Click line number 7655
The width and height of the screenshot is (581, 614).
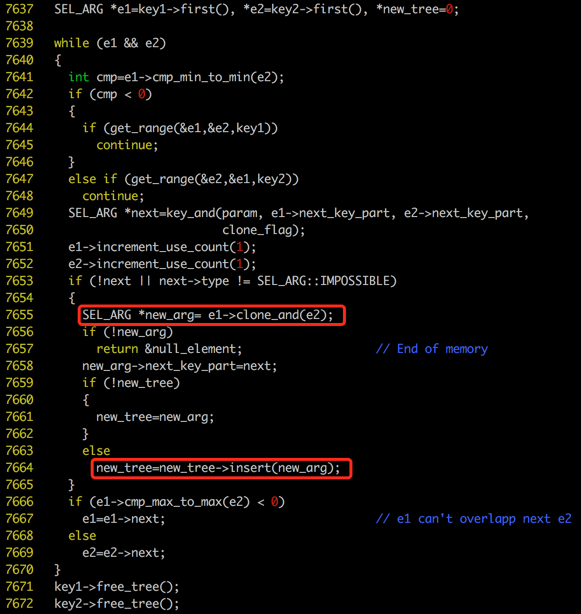pyautogui.click(x=20, y=315)
